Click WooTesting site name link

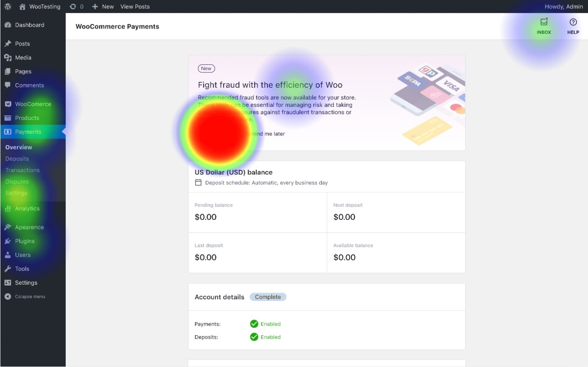pos(45,7)
